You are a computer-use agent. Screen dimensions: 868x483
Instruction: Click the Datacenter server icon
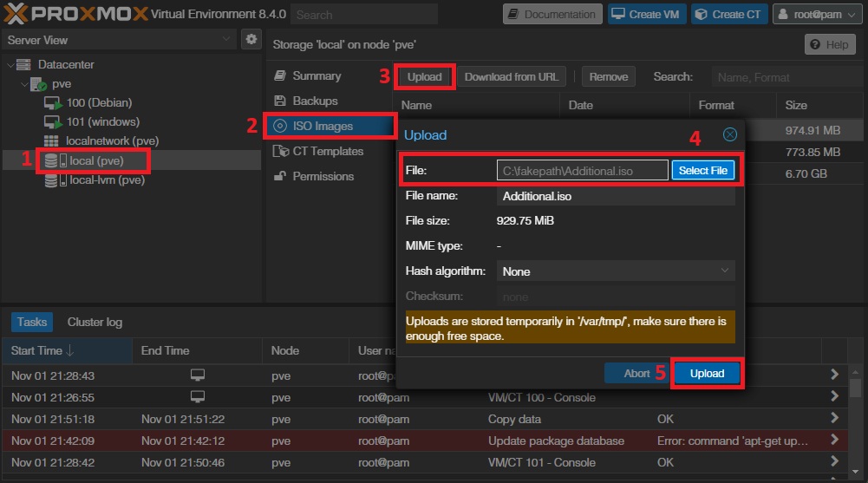coord(23,65)
